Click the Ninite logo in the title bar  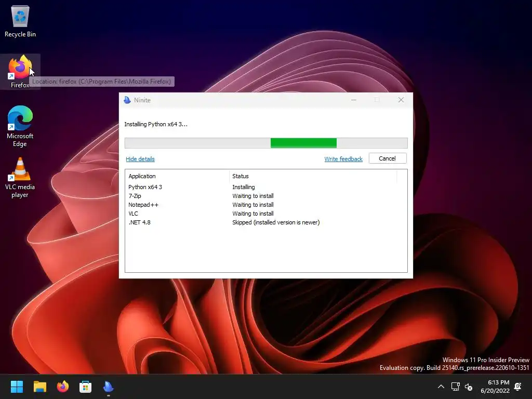point(127,100)
